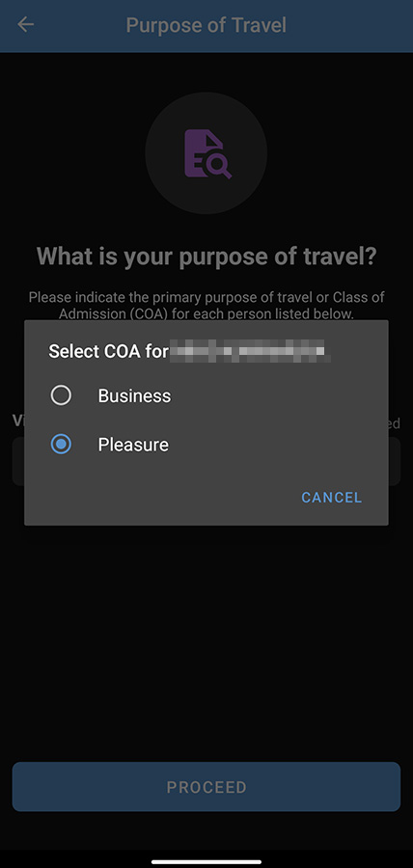Click the What is your purpose heading
413x868 pixels.
point(206,256)
